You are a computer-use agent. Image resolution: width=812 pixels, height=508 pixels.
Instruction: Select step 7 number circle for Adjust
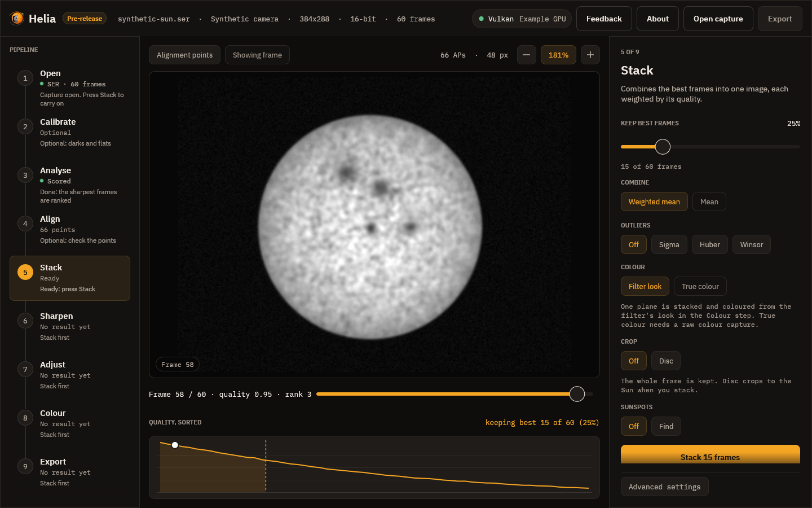25,369
